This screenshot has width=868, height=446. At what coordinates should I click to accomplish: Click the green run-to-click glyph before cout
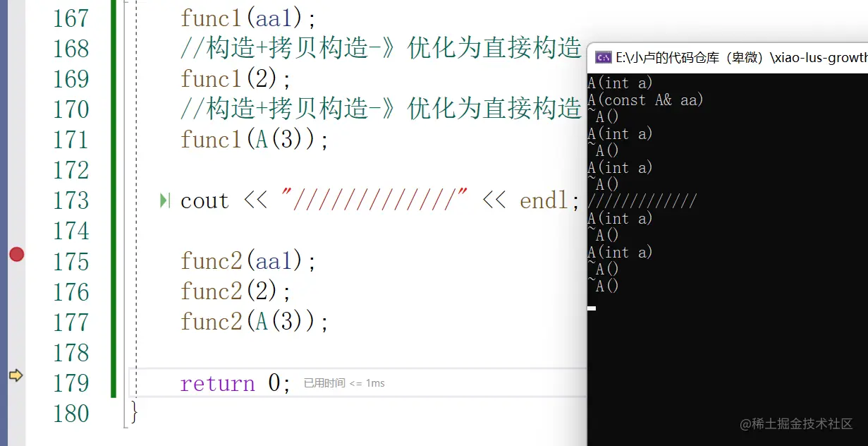click(x=165, y=201)
